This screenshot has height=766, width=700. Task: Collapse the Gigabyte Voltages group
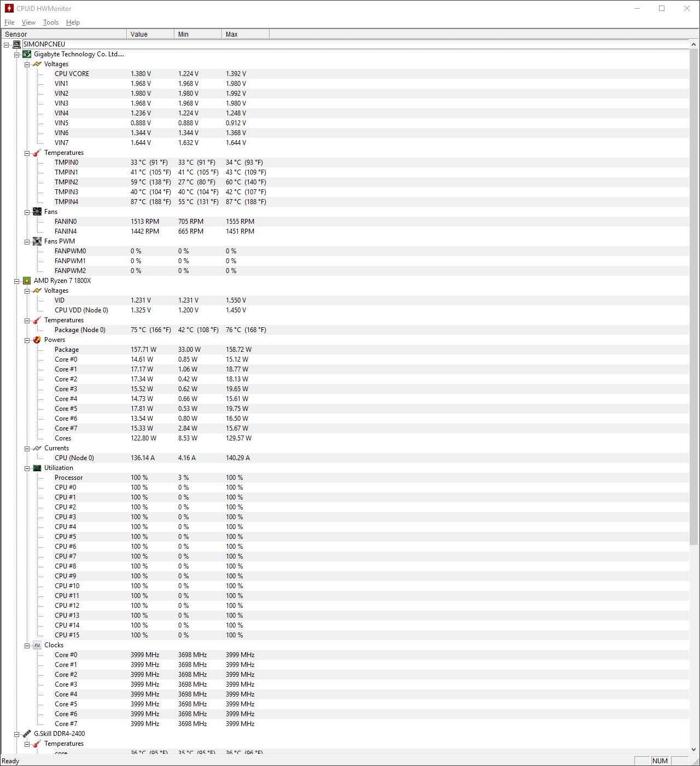[27, 64]
